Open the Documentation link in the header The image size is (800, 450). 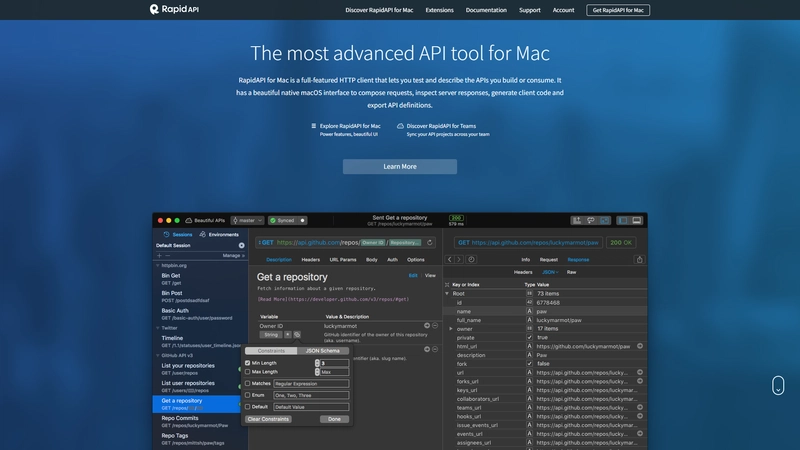(486, 10)
